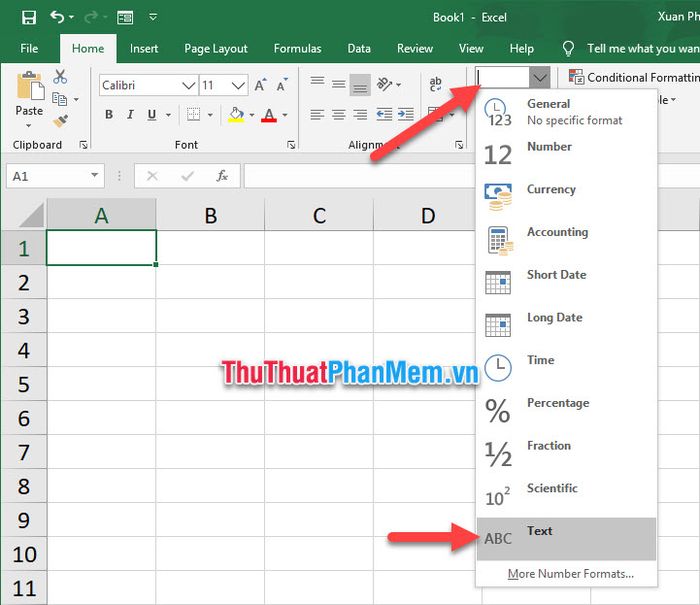Screen dimensions: 700x605
Task: Center text horizontally
Action: click(339, 115)
